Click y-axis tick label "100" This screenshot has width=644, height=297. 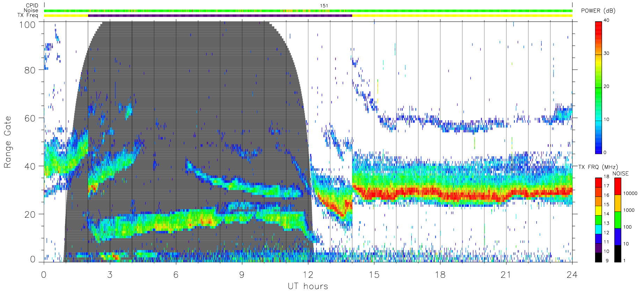[27, 25]
